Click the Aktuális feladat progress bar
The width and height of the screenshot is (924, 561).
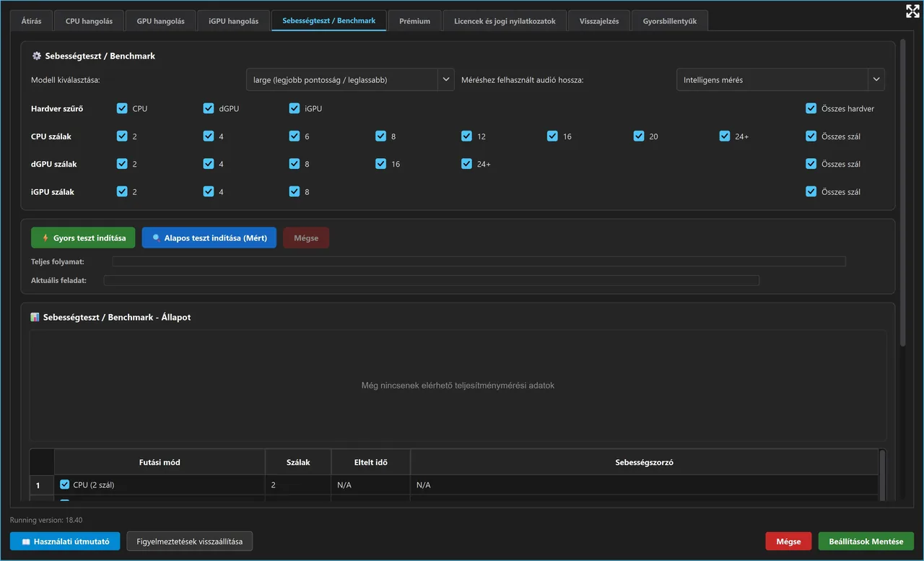pos(432,280)
